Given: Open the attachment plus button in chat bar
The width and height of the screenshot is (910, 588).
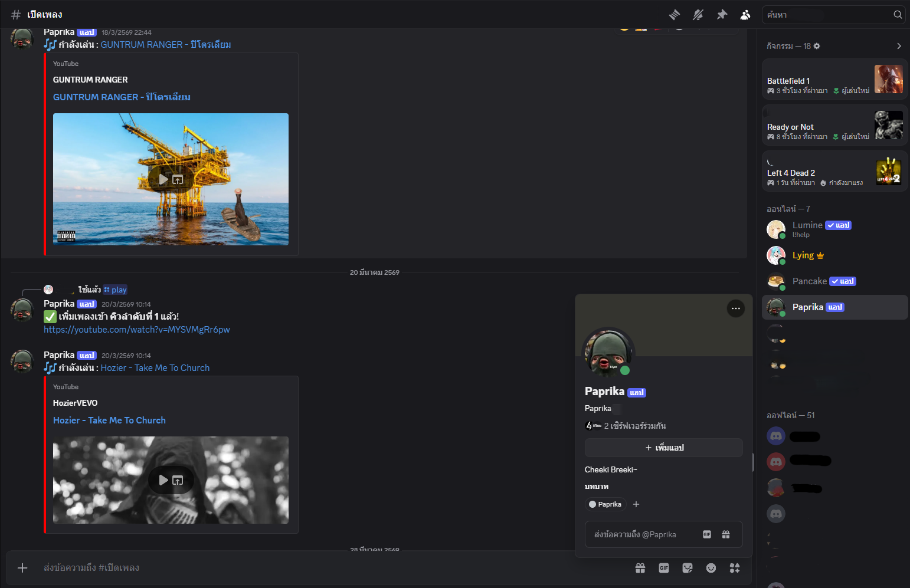Looking at the screenshot, I should 22,568.
